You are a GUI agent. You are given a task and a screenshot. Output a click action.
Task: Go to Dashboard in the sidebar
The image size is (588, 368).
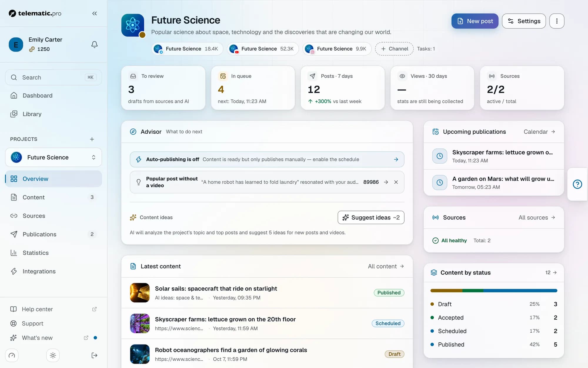(54, 96)
